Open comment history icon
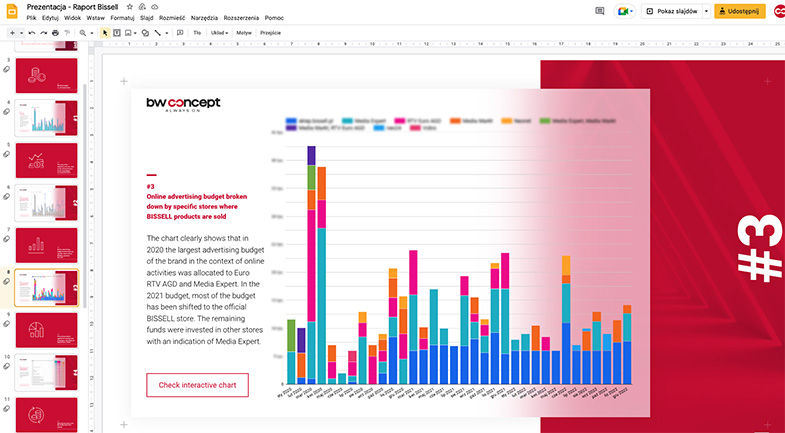Viewport: 785px width, 433px height. coord(600,10)
